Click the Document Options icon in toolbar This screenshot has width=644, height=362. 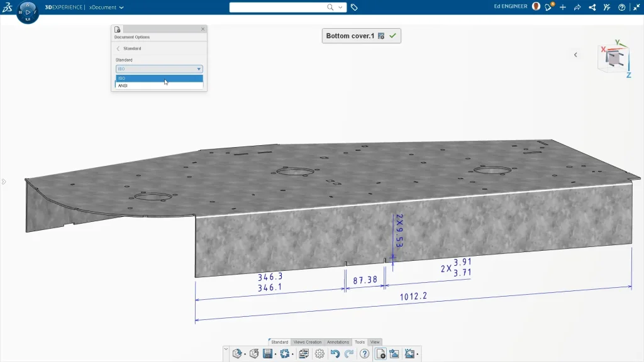click(380, 354)
